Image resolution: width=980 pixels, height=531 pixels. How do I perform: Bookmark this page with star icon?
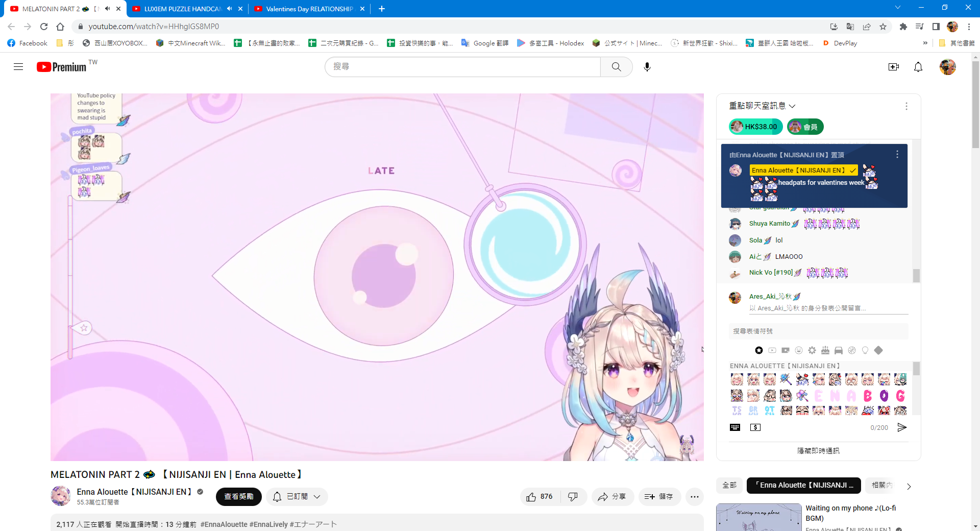(x=883, y=27)
